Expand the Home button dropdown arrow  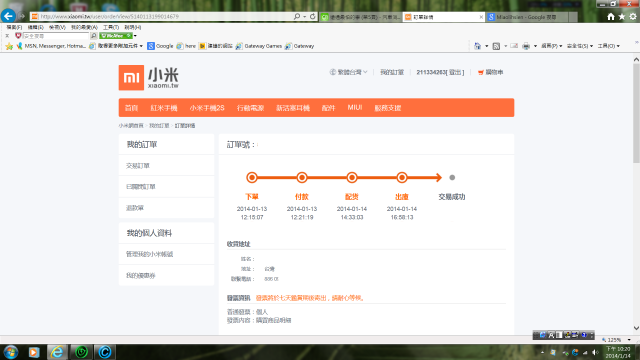coord(486,46)
